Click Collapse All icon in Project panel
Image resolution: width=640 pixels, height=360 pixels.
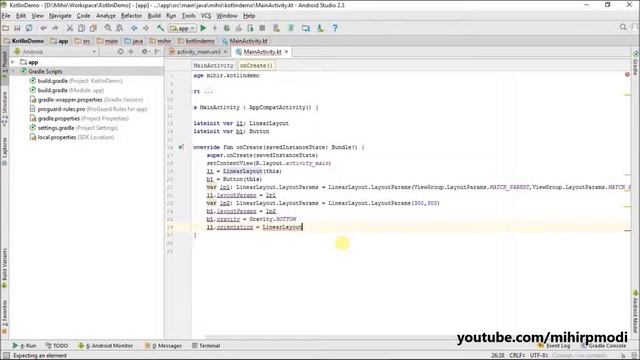pos(131,52)
